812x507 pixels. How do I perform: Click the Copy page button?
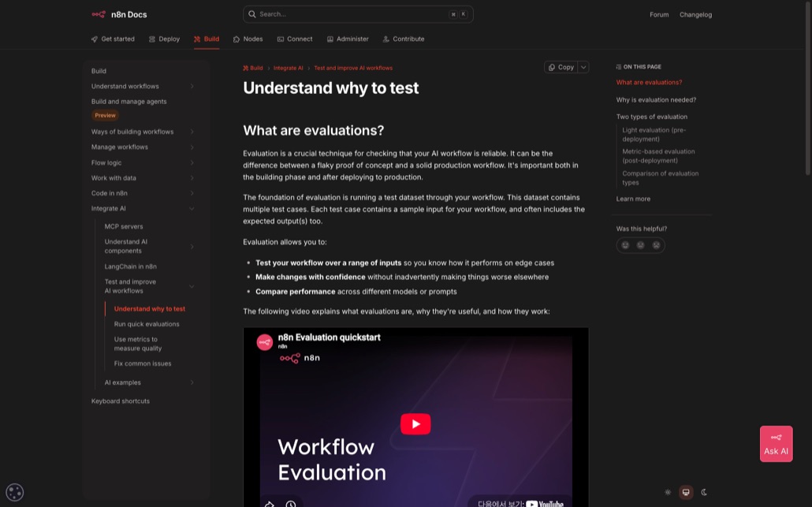[x=561, y=67]
